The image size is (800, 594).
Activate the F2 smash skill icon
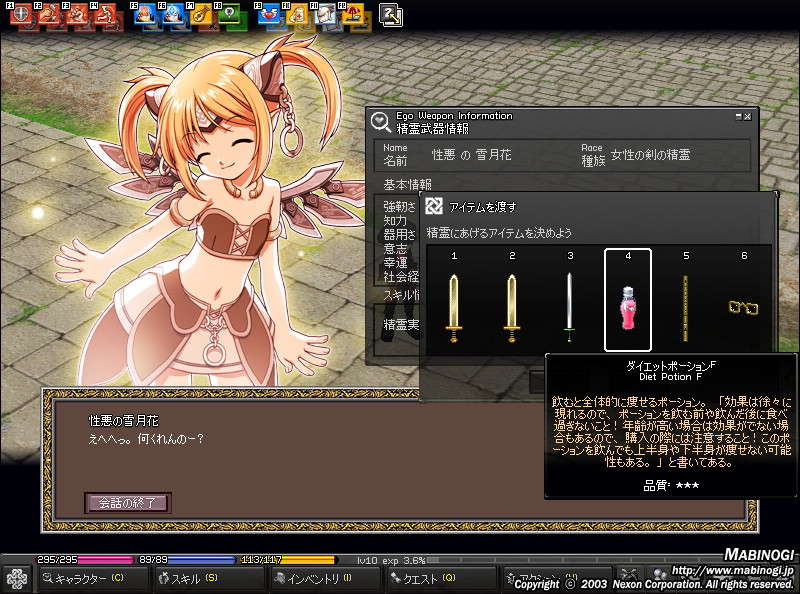[49, 14]
